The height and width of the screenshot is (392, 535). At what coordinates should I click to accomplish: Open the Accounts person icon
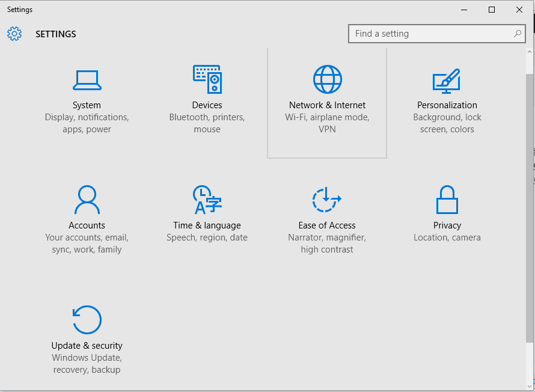[x=87, y=200]
